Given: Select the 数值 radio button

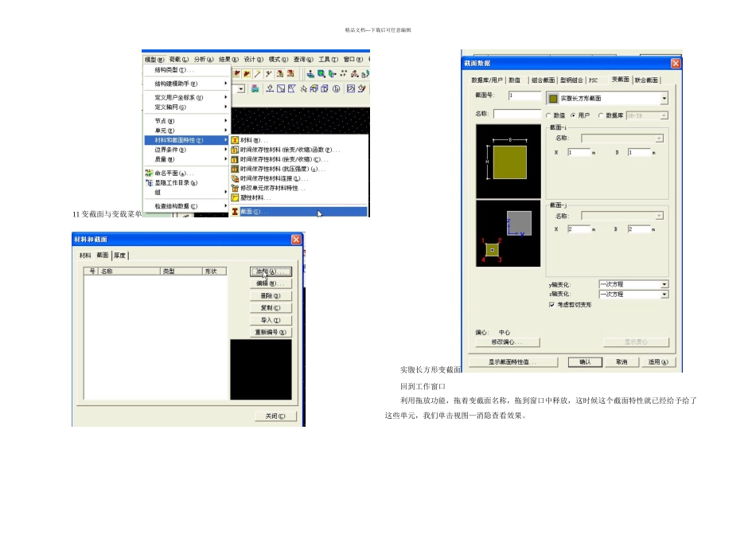Looking at the screenshot, I should click(x=548, y=115).
